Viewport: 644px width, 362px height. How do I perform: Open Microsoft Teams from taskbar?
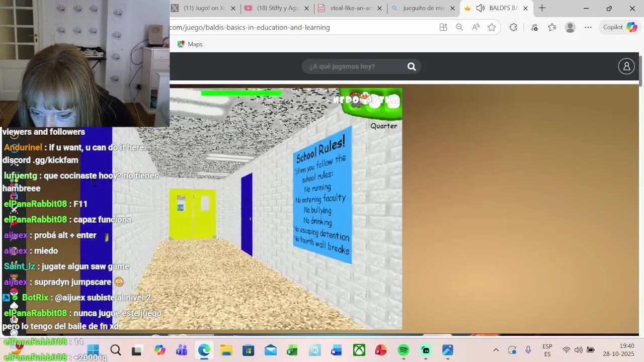182,350
